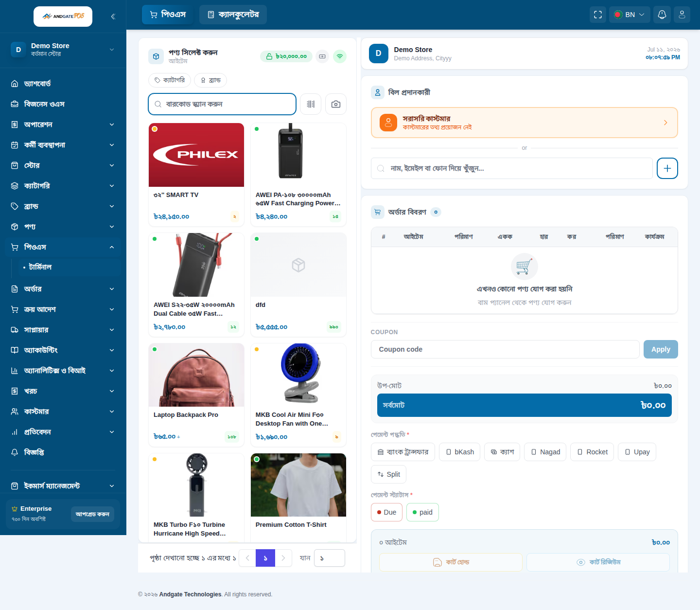700x610 pixels.
Task: Select ব্যাংক ট্রান্সফার (Bank transfer) payment method
Action: (402, 452)
